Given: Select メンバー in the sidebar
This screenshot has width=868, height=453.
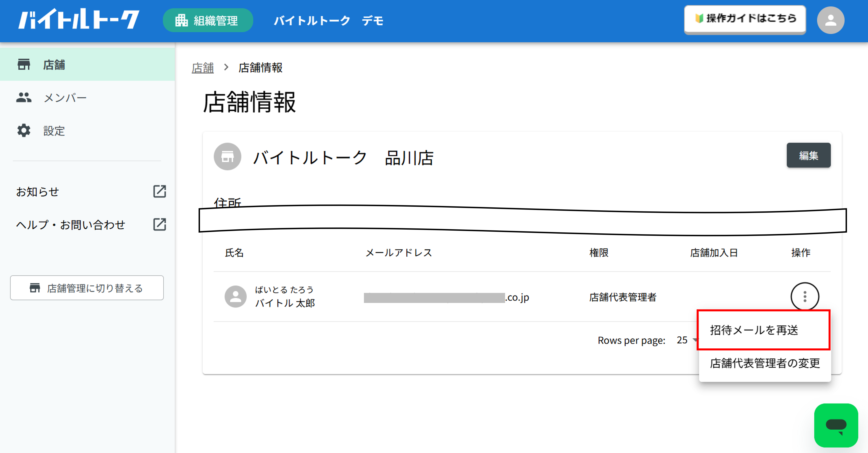Looking at the screenshot, I should coord(87,98).
